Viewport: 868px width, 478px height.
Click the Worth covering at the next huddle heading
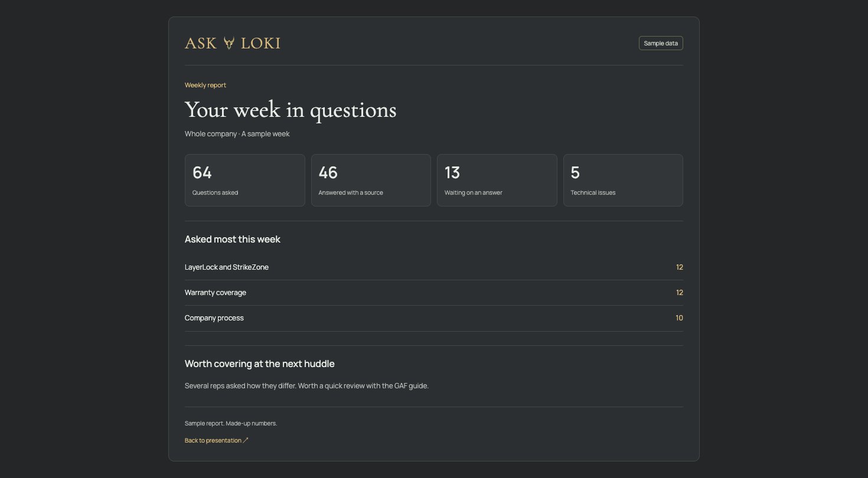coord(260,364)
